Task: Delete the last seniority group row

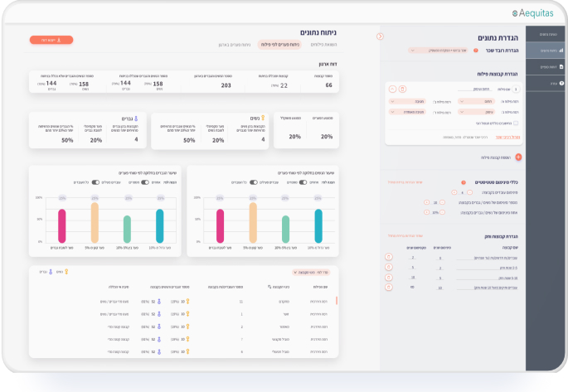Action: 389,288
